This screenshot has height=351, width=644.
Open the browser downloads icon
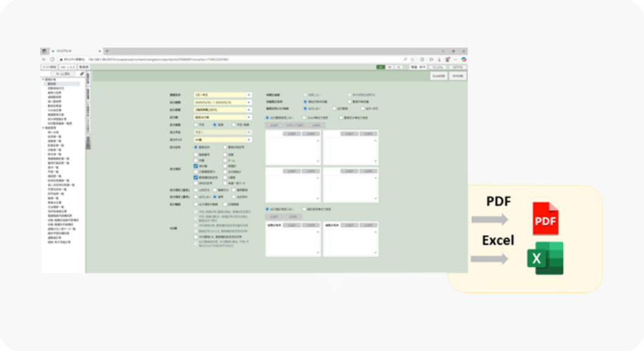pyautogui.click(x=439, y=60)
